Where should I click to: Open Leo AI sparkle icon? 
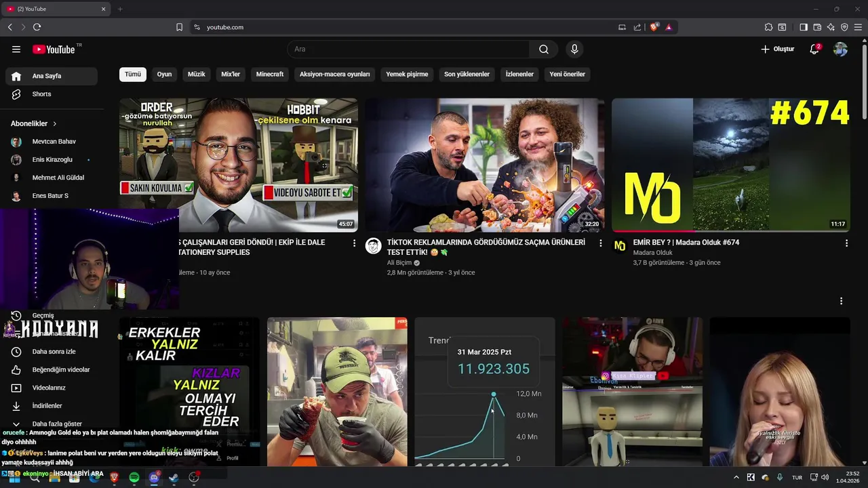coord(831,27)
